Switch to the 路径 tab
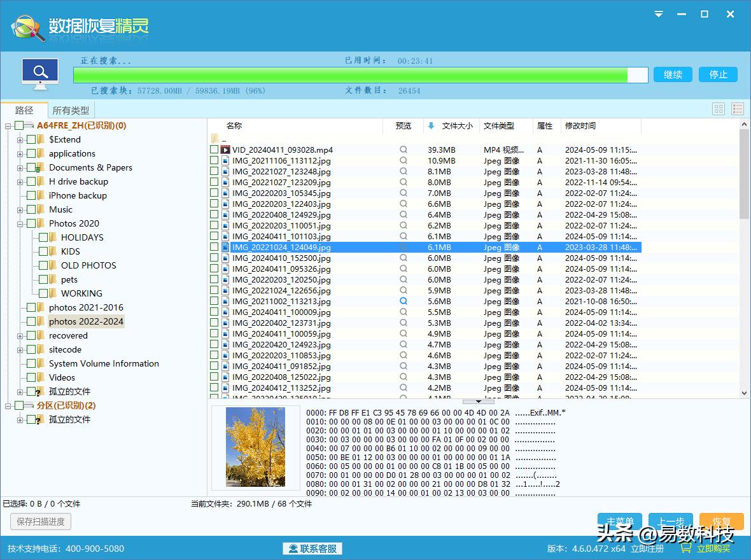 click(24, 110)
